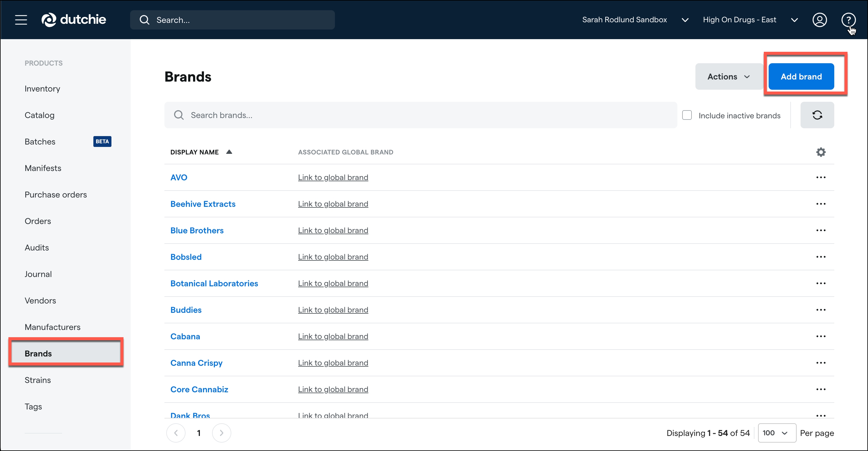
Task: Open more options for Botanical Laboratories
Action: point(820,284)
